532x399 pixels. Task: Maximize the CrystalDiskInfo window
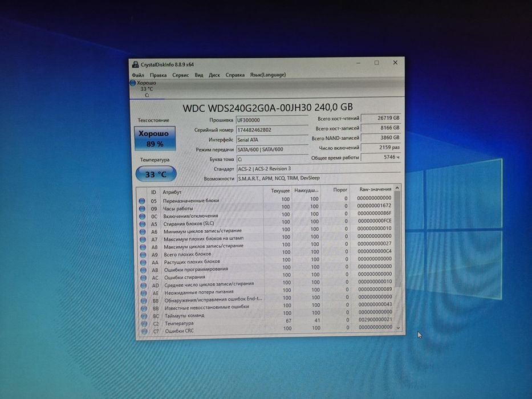(376, 63)
